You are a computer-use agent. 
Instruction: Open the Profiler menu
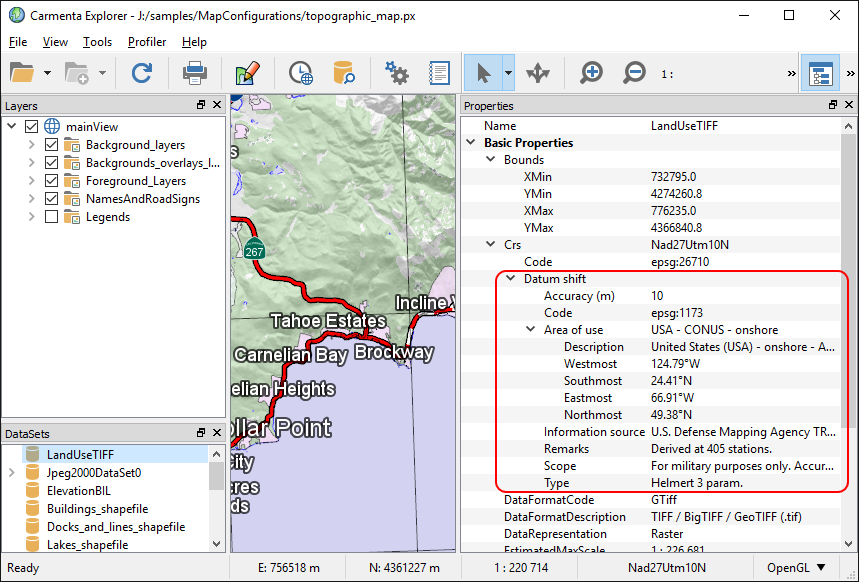point(147,42)
